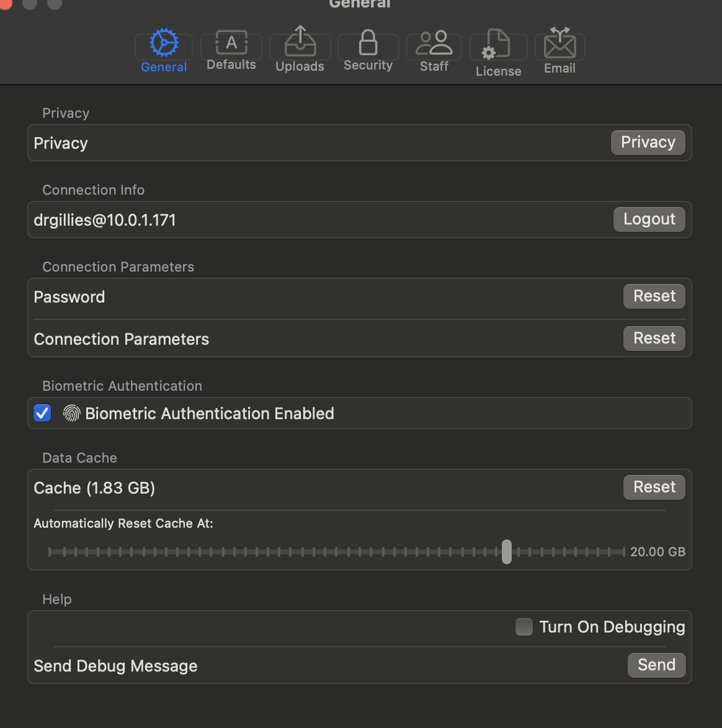Image resolution: width=722 pixels, height=728 pixels.
Task: Click the Privacy button
Action: (648, 143)
